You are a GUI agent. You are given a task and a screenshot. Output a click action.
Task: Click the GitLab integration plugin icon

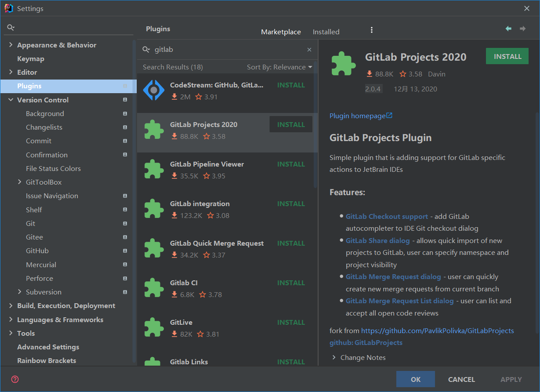154,209
